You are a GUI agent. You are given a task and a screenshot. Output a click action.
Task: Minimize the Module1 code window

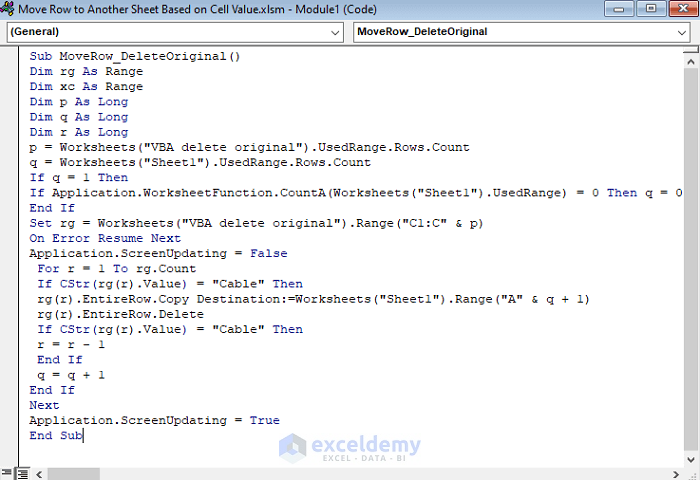pyautogui.click(x=618, y=8)
